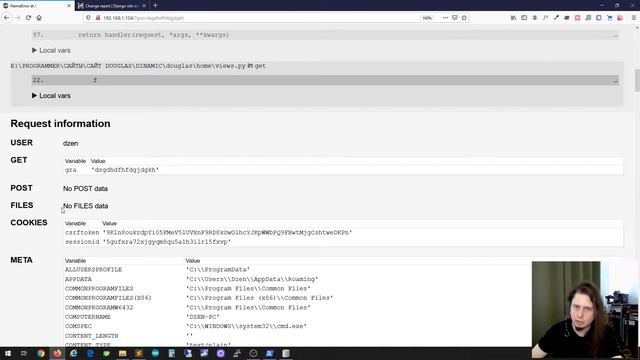Click the Request information heading

pyautogui.click(x=60, y=123)
